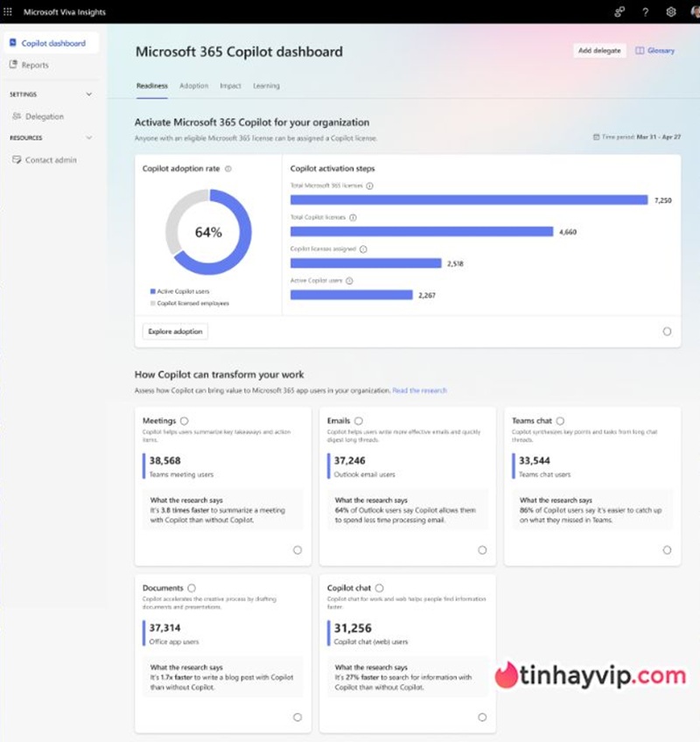Screen dimensions: 700x742
Task: Switch to the Adoption tab
Action: pyautogui.click(x=193, y=86)
